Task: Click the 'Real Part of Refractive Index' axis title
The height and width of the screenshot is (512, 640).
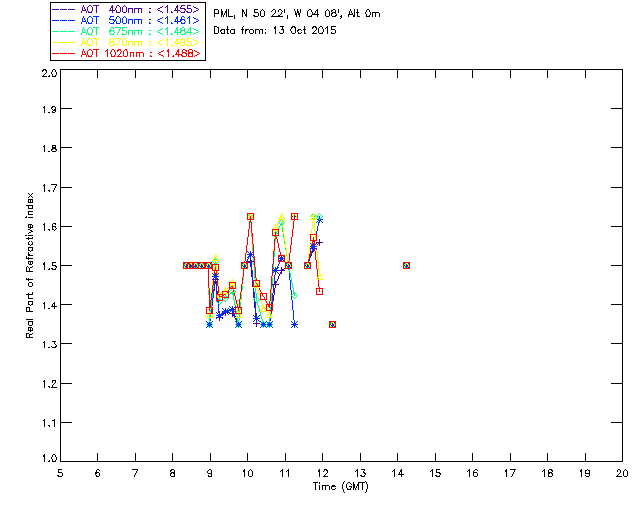Action: point(29,265)
